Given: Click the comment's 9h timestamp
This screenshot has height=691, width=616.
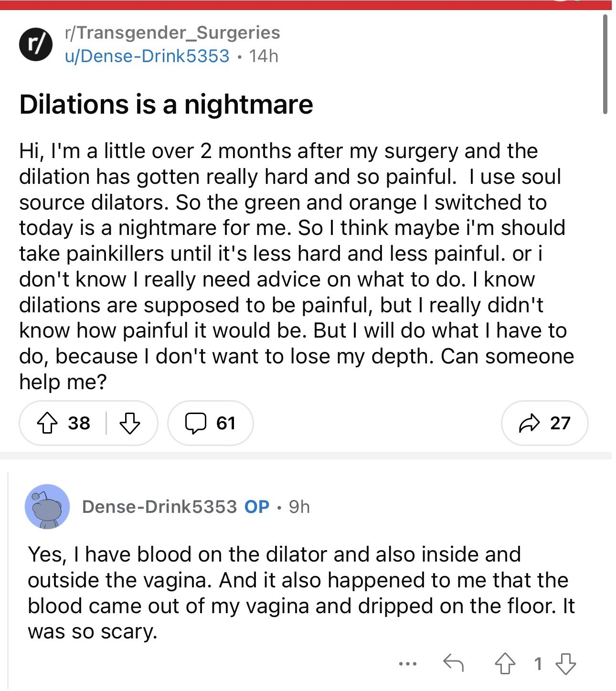Looking at the screenshot, I should coord(299,507).
